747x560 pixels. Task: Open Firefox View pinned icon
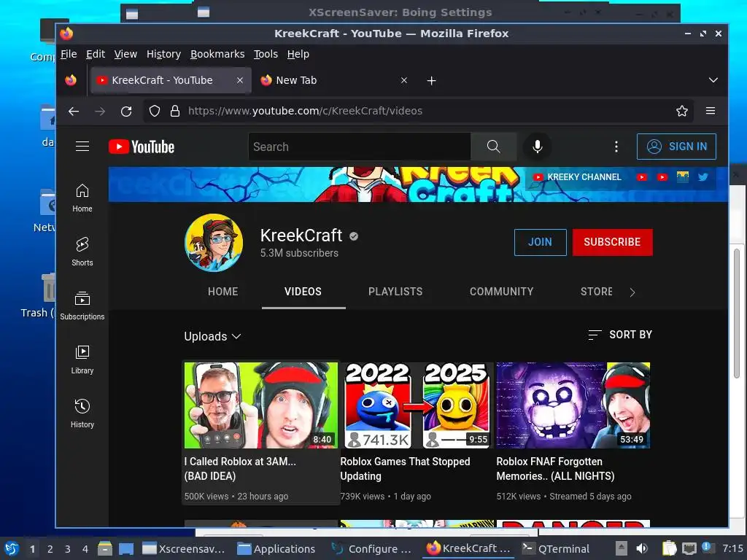[x=71, y=80]
